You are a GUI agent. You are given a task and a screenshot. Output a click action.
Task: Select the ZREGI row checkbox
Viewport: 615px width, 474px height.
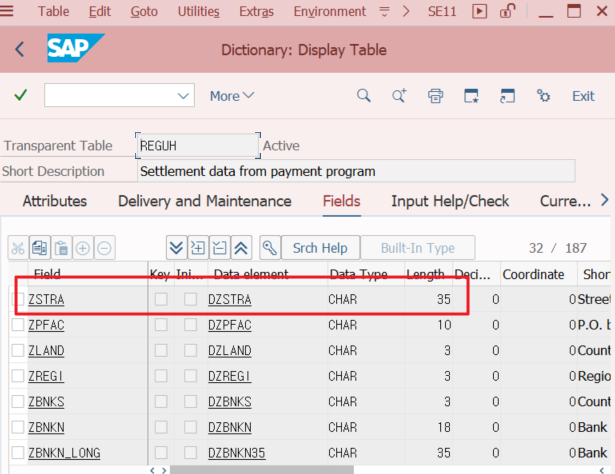[x=18, y=376]
